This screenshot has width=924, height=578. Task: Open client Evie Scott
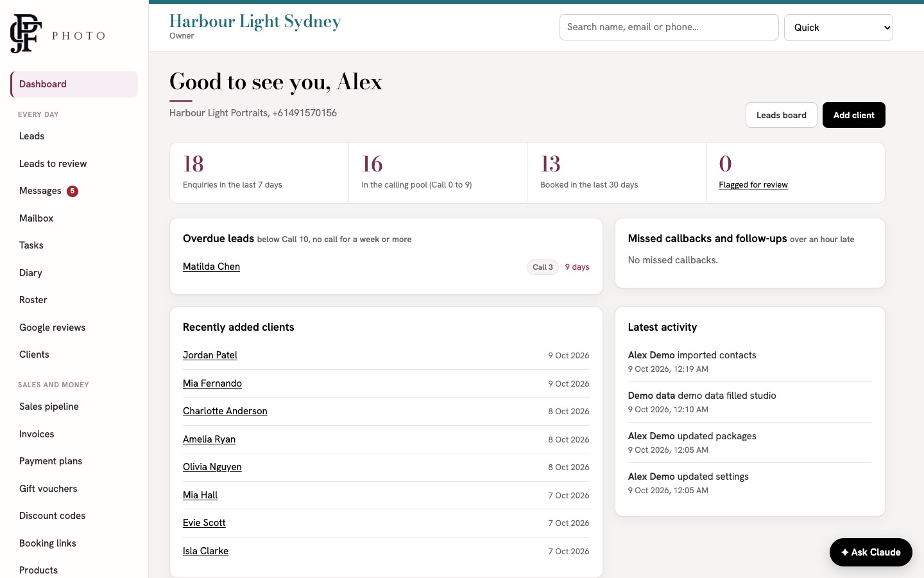pyautogui.click(x=204, y=523)
